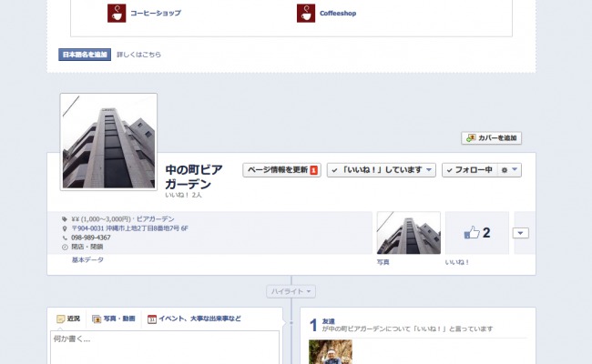The height and width of the screenshot is (364, 592).
Task: Click the gear icon beside フォロー中
Action: pyautogui.click(x=505, y=170)
